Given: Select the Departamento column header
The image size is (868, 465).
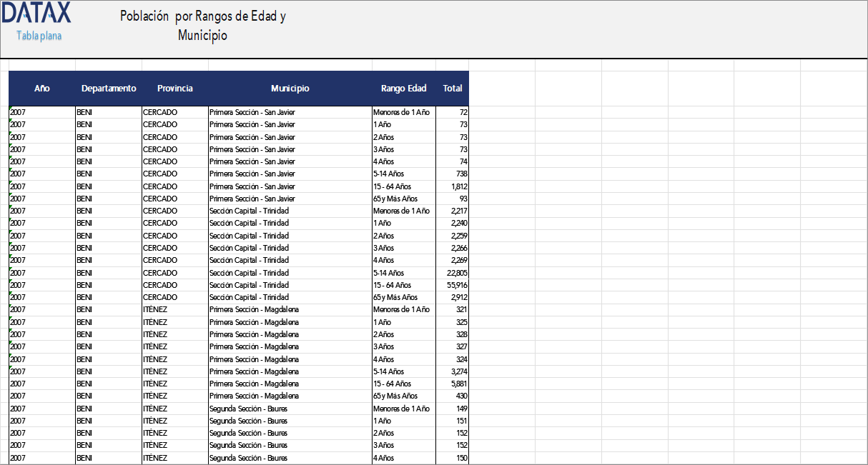Looking at the screenshot, I should [109, 89].
